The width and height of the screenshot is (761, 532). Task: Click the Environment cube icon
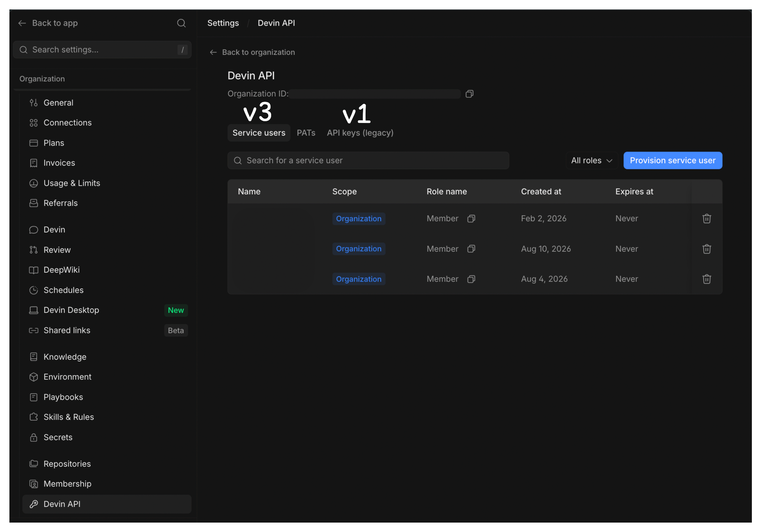34,377
